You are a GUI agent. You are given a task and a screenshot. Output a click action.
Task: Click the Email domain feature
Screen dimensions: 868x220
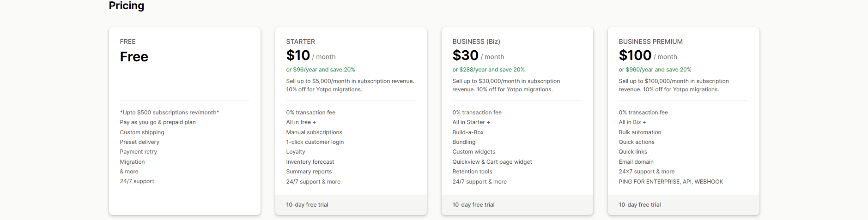click(636, 162)
